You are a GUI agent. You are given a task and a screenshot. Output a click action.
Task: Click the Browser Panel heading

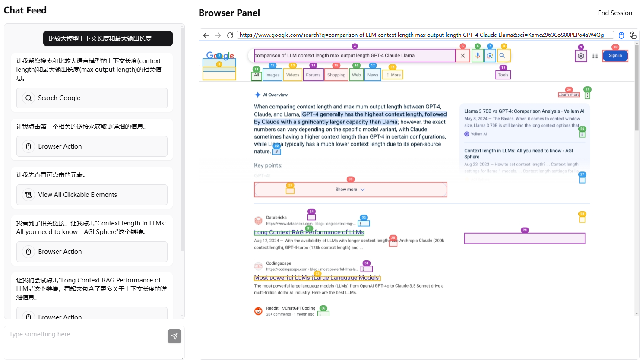tap(229, 13)
